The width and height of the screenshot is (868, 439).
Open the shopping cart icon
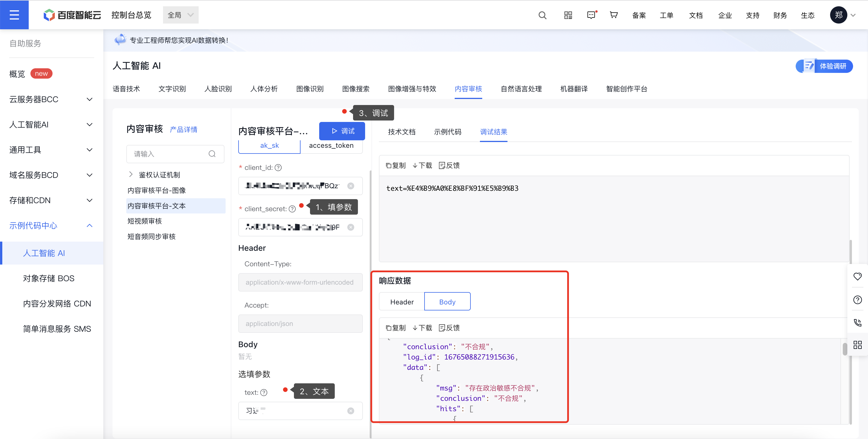[614, 15]
